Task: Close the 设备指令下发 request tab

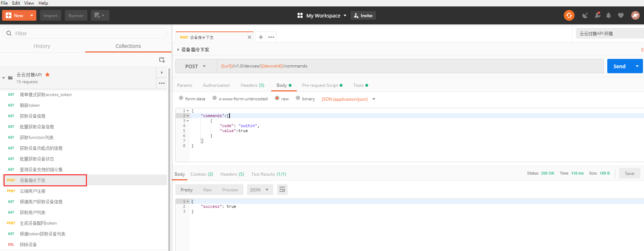Action: click(249, 37)
